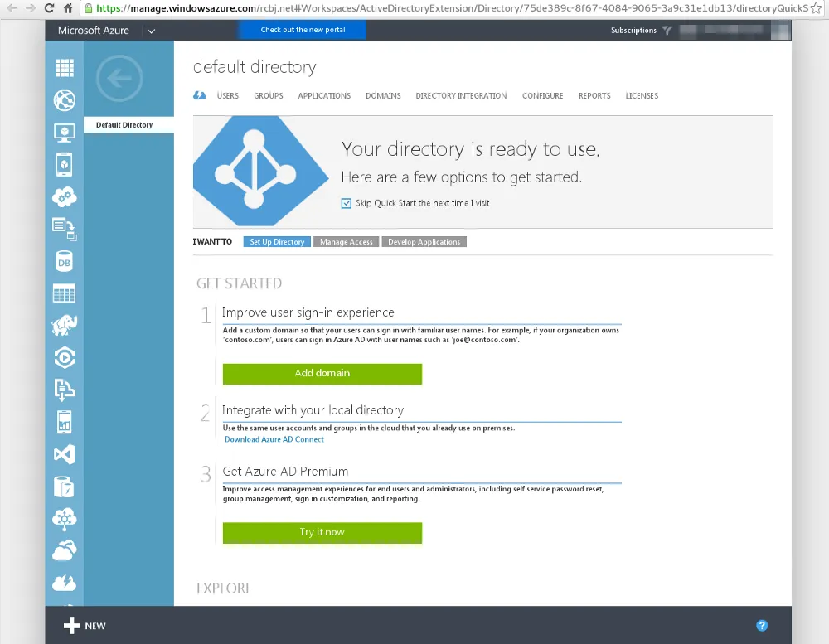Switch to the LICENSES tab
Image resolution: width=829 pixels, height=644 pixels.
click(642, 95)
